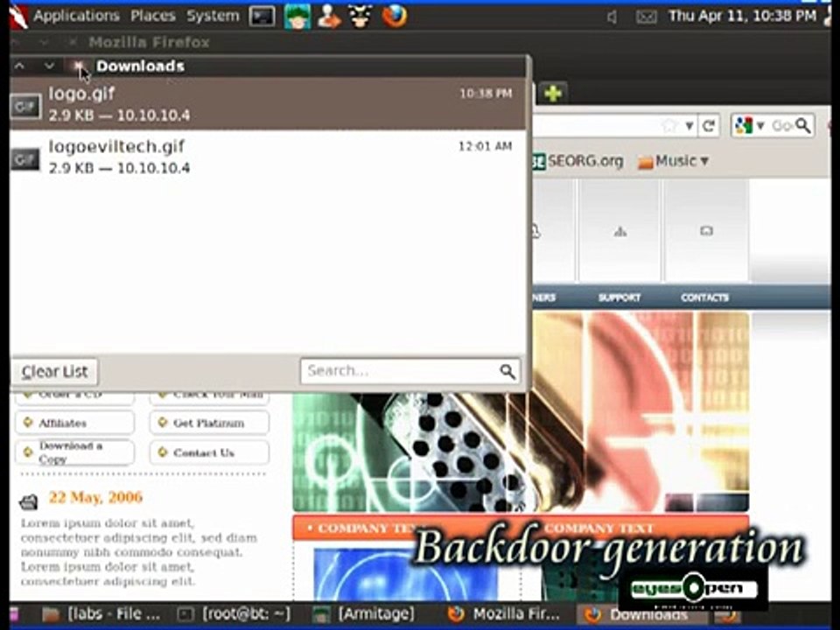The image size is (840, 630).
Task: Open the search engine selector dropdown
Action: [749, 126]
